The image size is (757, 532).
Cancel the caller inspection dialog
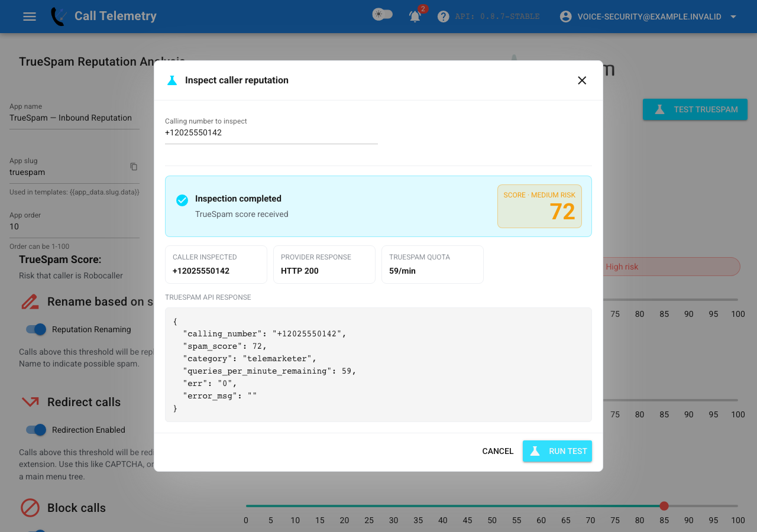tap(498, 451)
